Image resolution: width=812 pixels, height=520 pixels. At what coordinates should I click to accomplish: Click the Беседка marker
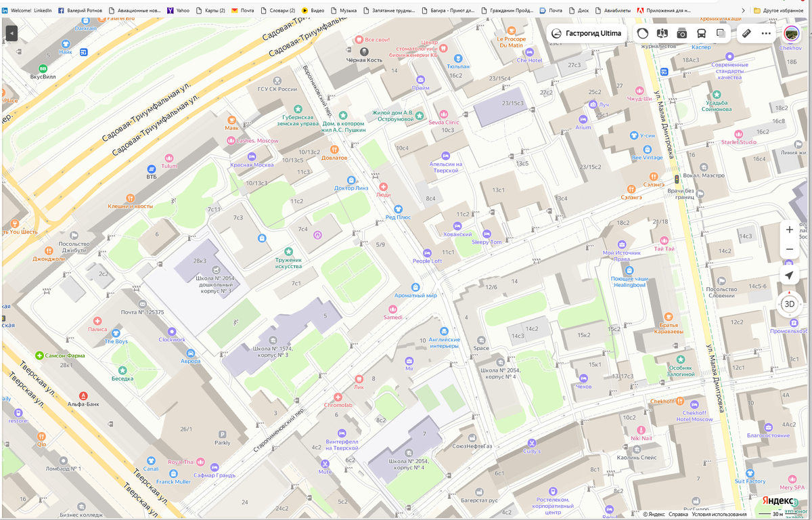tap(122, 370)
